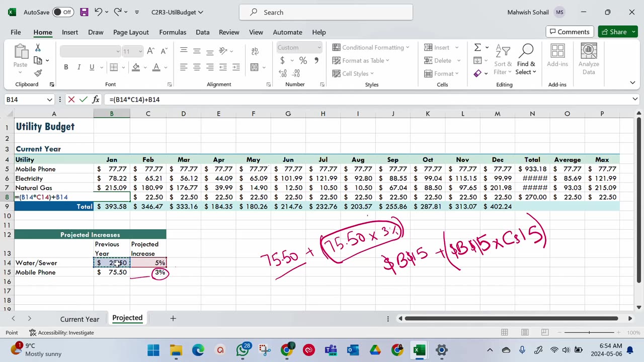Expand the Conditional Formatting menu
Screen dimensions: 644x362
click(x=371, y=47)
